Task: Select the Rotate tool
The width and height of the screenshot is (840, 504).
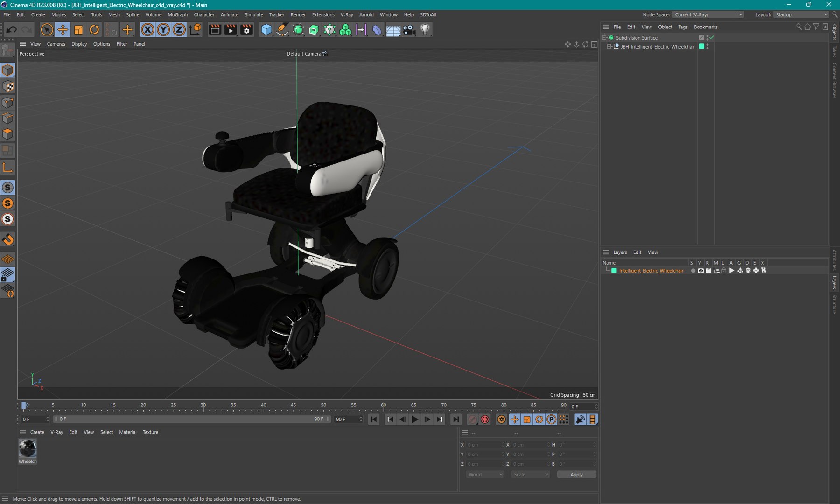Action: 94,30
